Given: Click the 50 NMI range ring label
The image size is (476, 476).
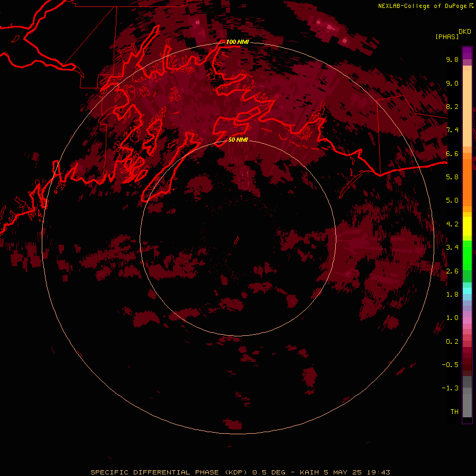Looking at the screenshot, I should [x=238, y=140].
